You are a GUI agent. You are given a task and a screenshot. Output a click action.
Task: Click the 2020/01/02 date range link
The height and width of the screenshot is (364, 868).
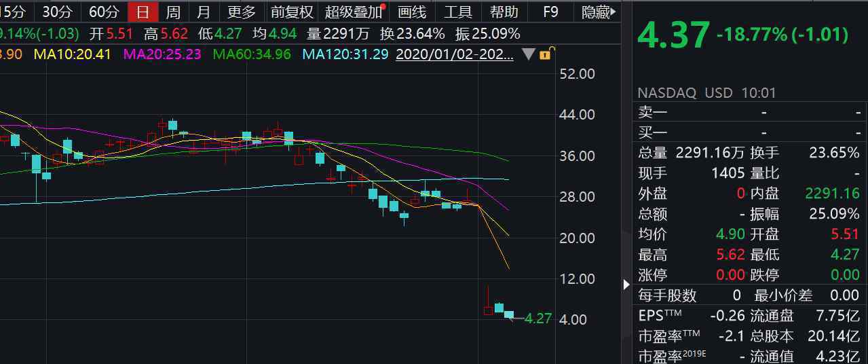tap(455, 54)
